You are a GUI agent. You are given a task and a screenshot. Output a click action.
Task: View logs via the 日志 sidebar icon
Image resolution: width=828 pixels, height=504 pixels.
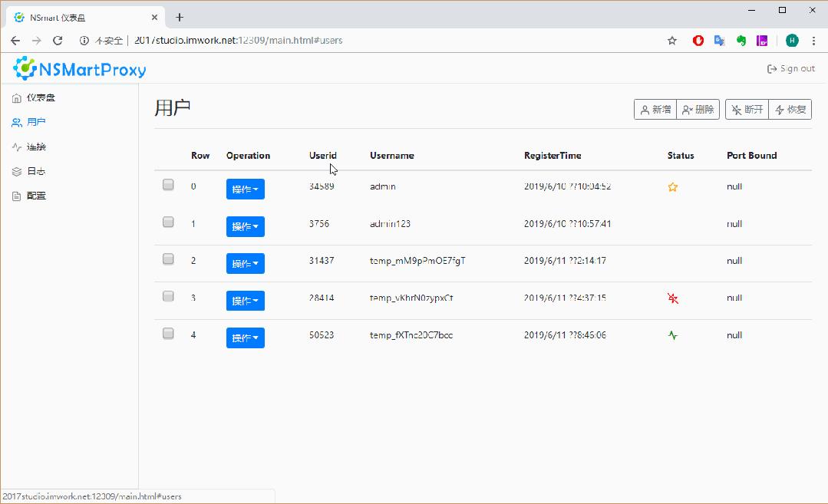tap(15, 171)
